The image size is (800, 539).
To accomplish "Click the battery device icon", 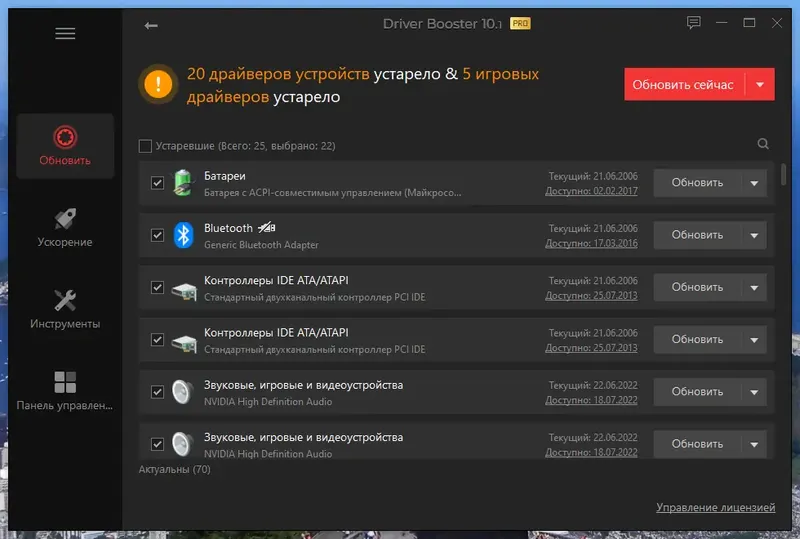I will [x=183, y=183].
